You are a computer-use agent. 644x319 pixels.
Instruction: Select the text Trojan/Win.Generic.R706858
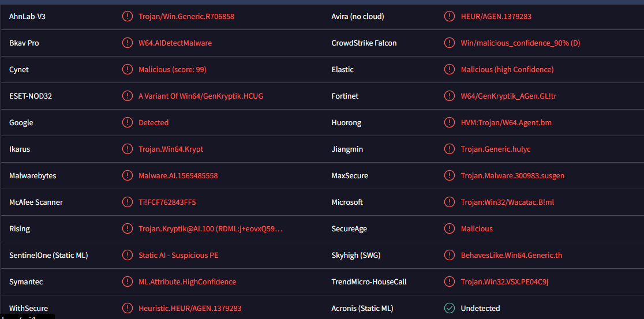click(186, 16)
